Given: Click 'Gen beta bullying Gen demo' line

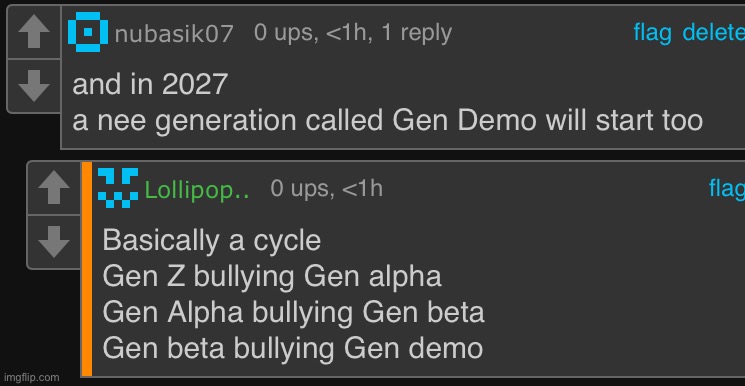Looking at the screenshot, I should coord(293,348).
